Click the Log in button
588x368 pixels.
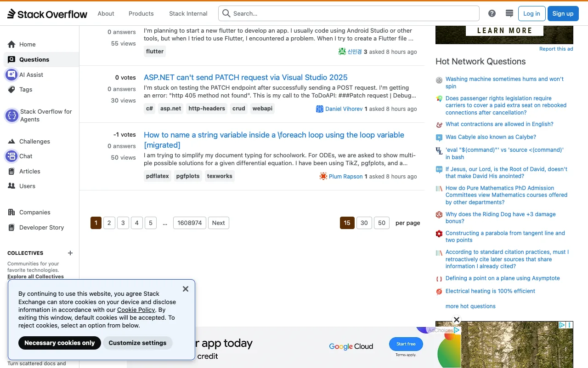(531, 13)
